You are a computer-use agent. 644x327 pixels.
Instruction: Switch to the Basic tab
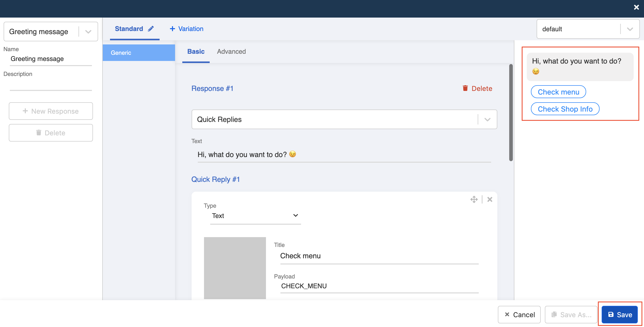click(x=196, y=52)
